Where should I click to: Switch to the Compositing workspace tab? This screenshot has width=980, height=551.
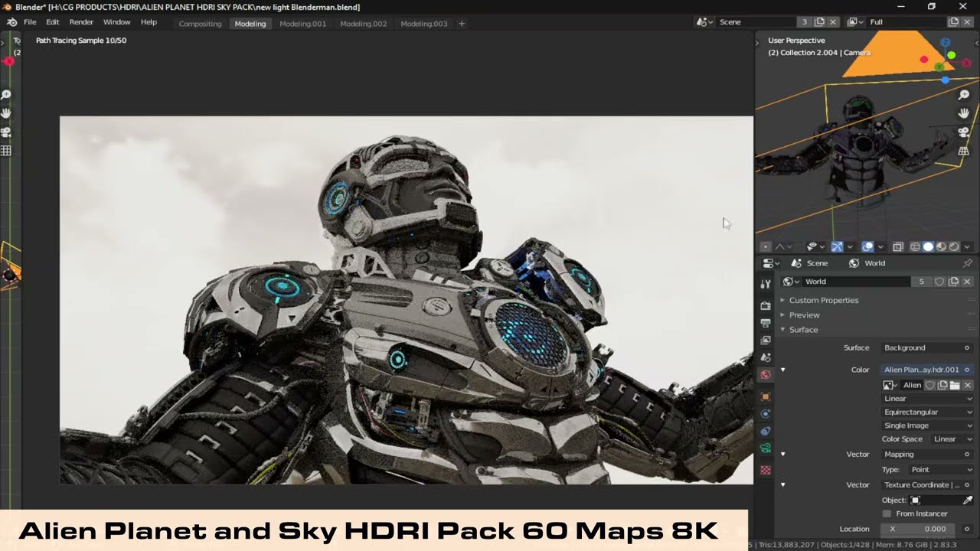click(x=200, y=24)
